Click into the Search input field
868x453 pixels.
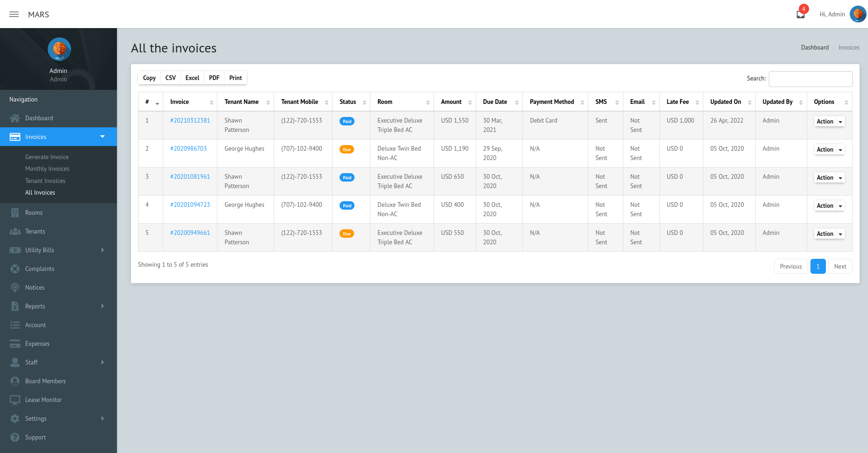810,79
